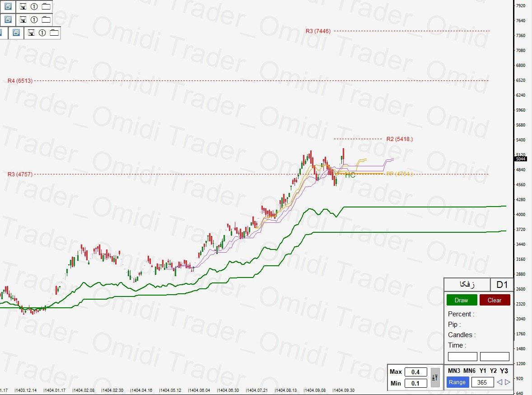Click the circled number 1 in the second row
This screenshot has width=532, height=395.
[34, 20]
